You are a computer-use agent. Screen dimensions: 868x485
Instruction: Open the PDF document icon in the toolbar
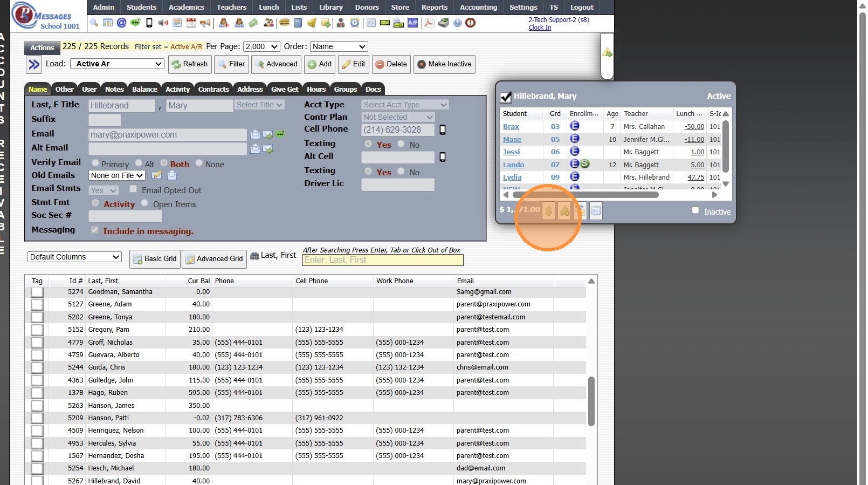429,23
